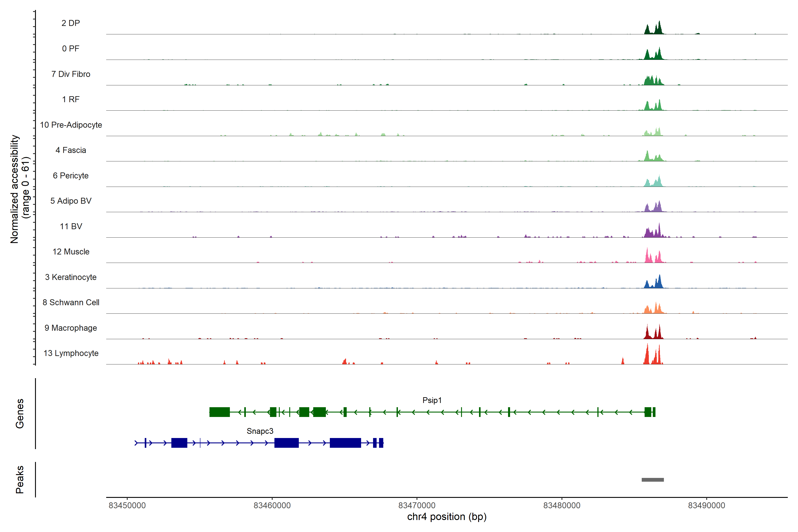Click the 83490000 x-axis tick label

tap(706, 505)
